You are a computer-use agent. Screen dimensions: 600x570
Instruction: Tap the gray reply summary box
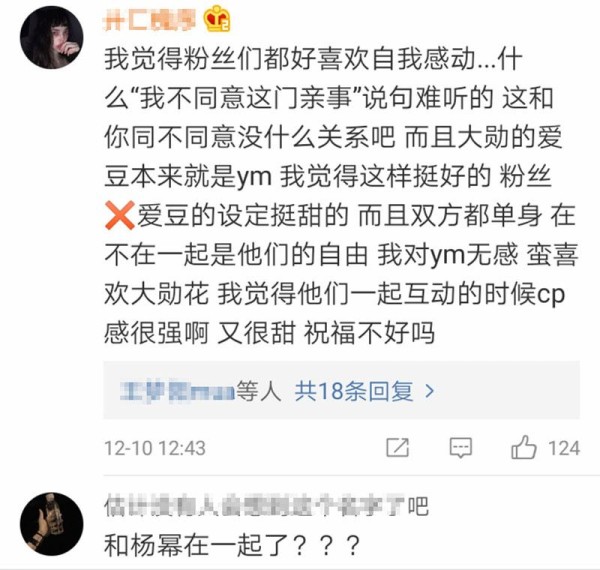coord(341,390)
